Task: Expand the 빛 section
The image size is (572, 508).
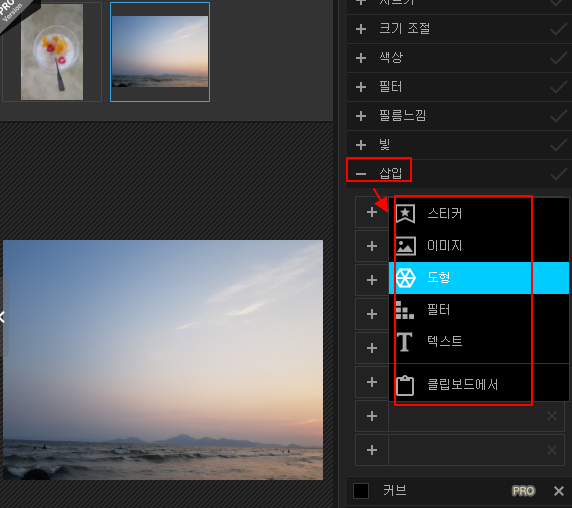Action: [x=361, y=145]
